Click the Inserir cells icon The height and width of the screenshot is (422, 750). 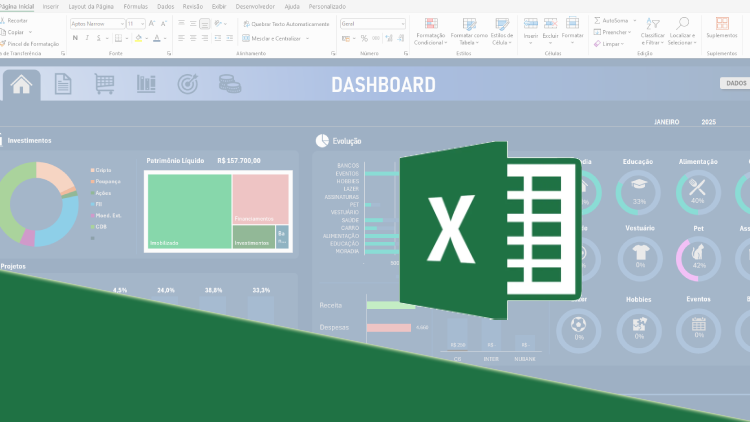tap(530, 23)
